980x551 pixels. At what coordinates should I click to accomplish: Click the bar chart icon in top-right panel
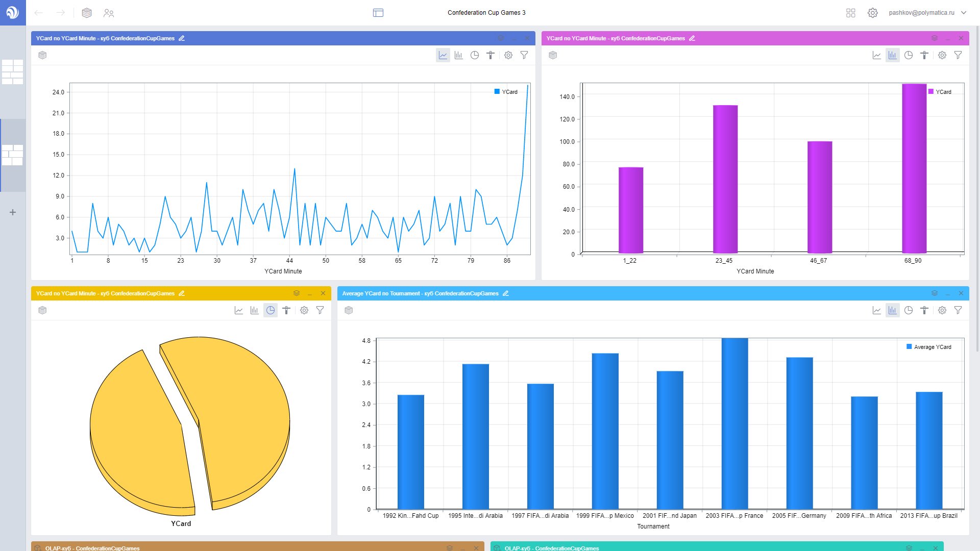pos(892,55)
